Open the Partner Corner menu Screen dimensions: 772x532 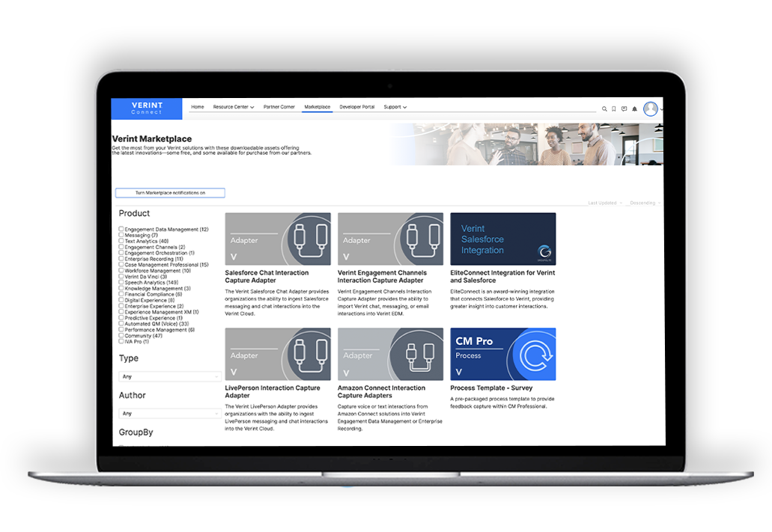(279, 106)
